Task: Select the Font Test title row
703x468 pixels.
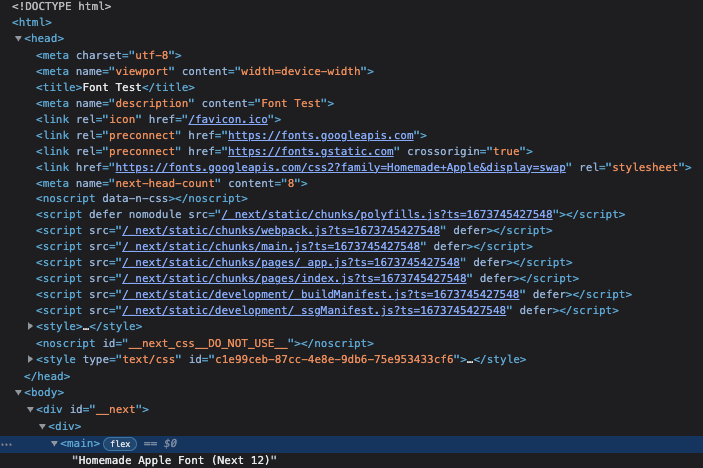Action: pos(115,87)
